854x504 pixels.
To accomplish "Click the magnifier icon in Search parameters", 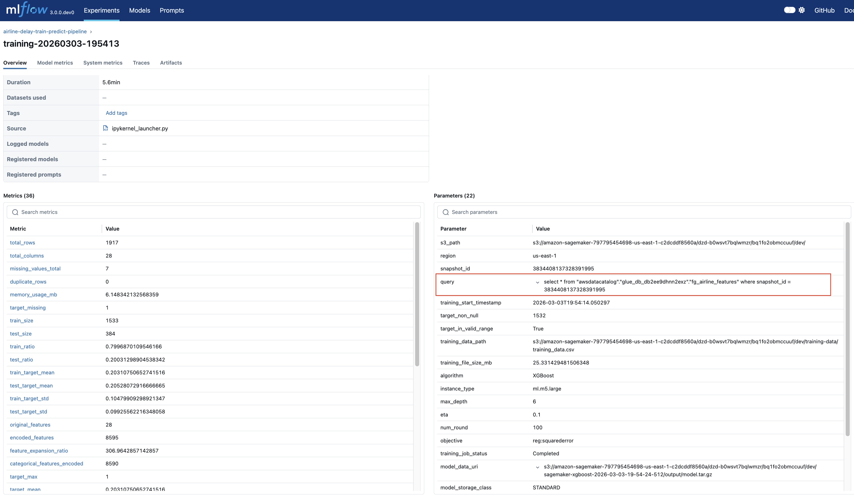I will point(445,212).
